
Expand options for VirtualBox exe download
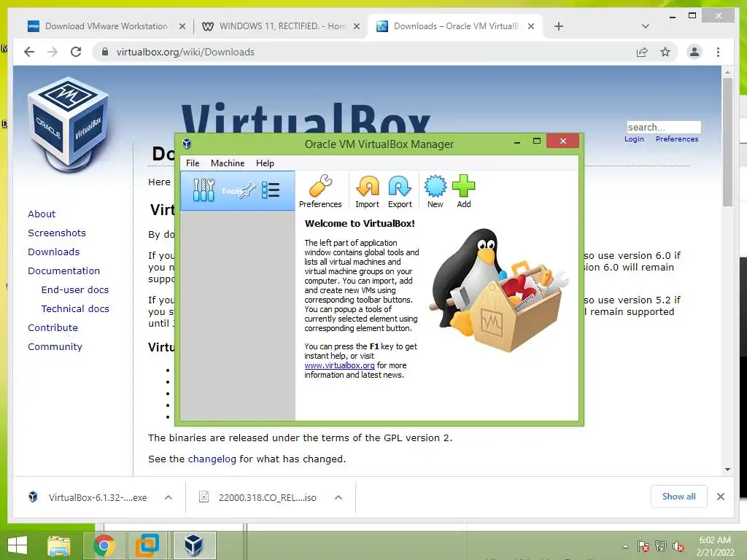pos(169,497)
